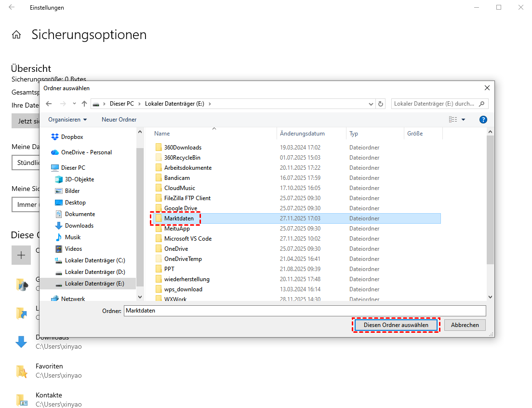The height and width of the screenshot is (408, 532).
Task: Open OneDrive - Personal cloud icon
Action: 55,152
